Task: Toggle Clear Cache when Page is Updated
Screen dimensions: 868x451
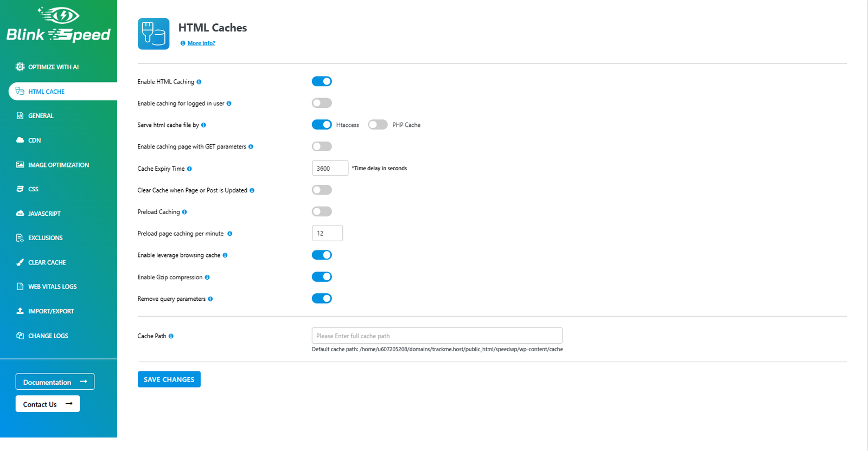Action: (x=322, y=190)
